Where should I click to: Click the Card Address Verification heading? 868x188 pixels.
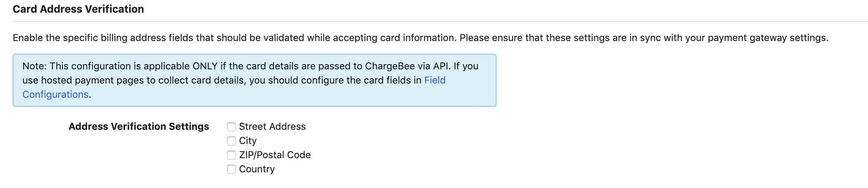78,9
